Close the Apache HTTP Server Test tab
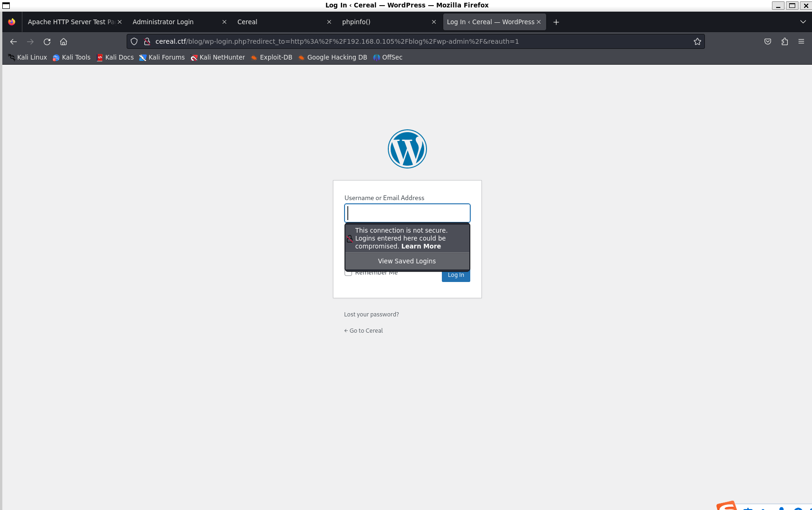 coord(120,22)
